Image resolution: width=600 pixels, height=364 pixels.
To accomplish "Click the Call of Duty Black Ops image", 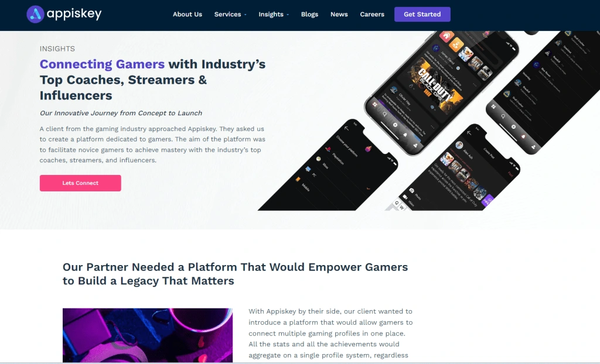I will click(435, 87).
